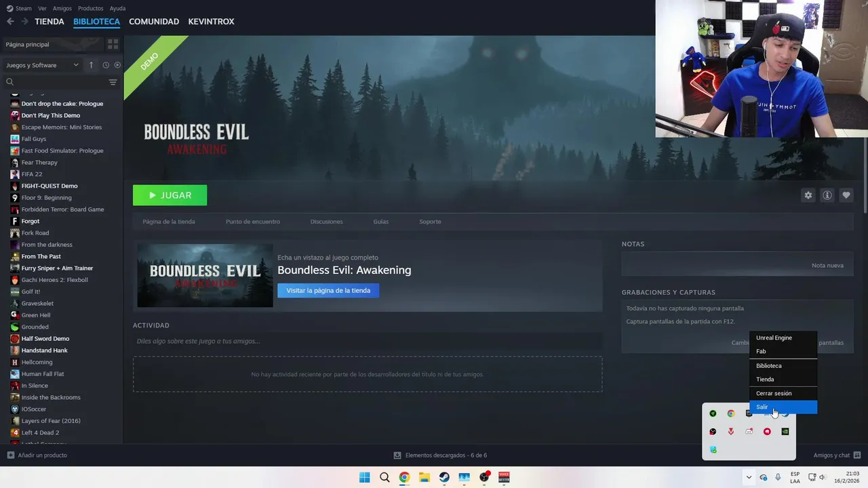Click the Boundless Evil store thumbnail

tap(205, 276)
